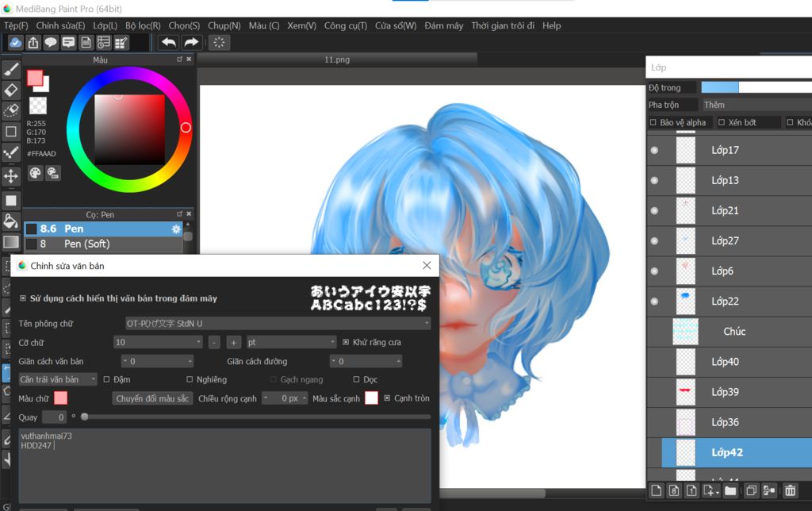Click the plus button next to font size

[x=234, y=342]
